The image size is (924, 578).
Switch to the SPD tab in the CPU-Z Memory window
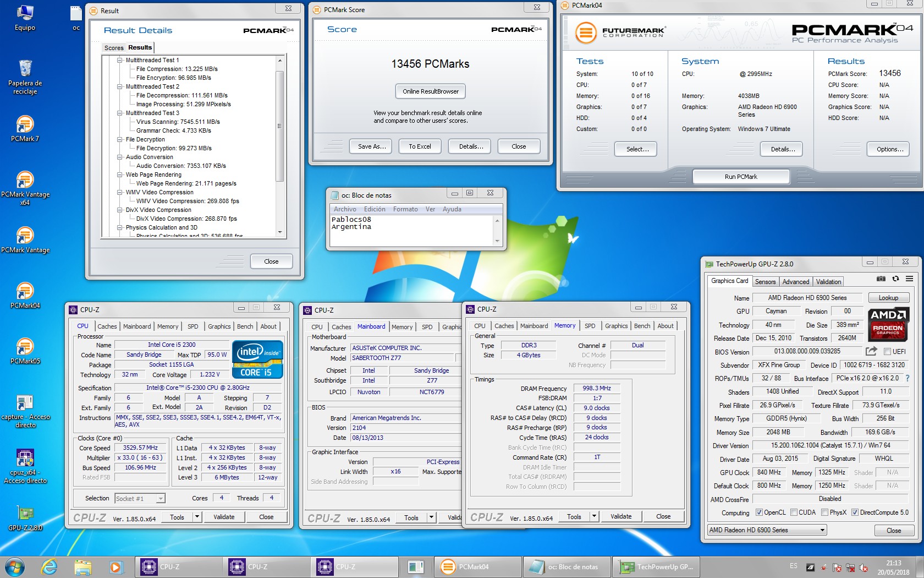[x=590, y=326]
